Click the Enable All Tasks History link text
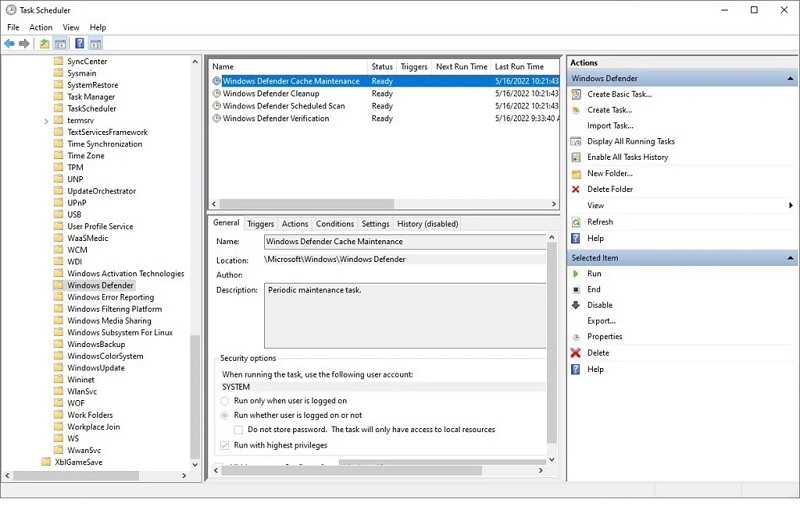Image resolution: width=800 pixels, height=510 pixels. [x=628, y=158]
